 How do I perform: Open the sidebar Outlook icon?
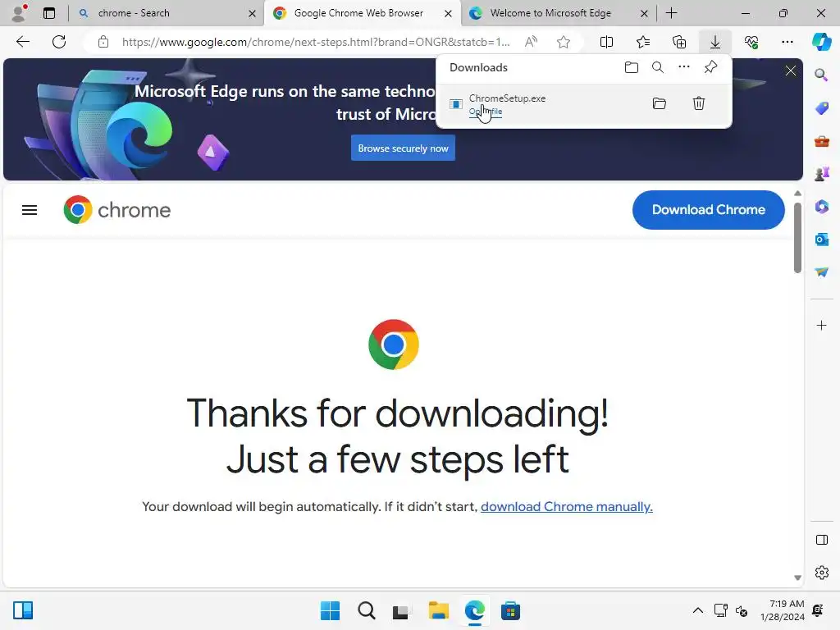tap(822, 240)
